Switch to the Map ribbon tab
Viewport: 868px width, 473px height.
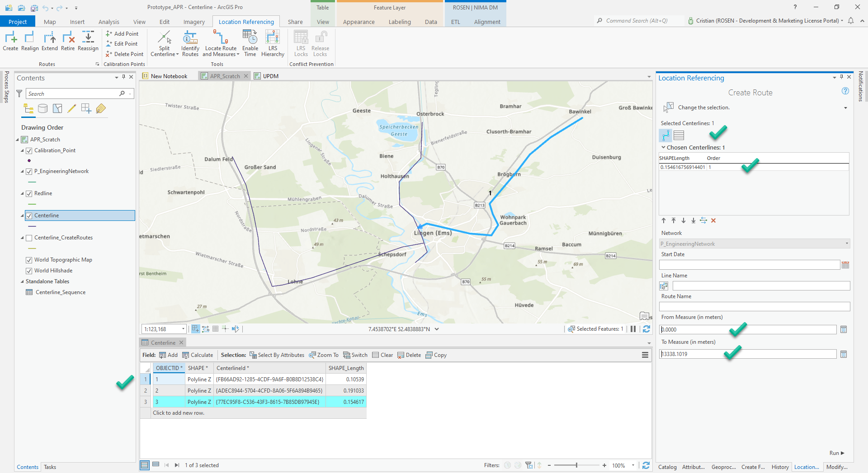(x=50, y=22)
